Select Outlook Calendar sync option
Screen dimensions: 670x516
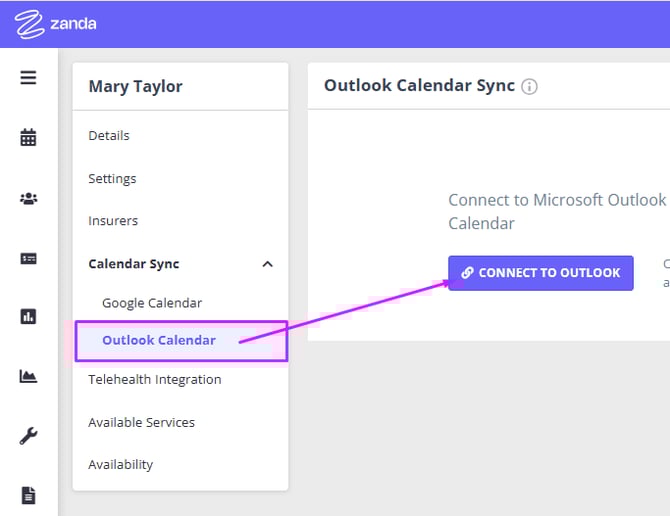tap(159, 341)
